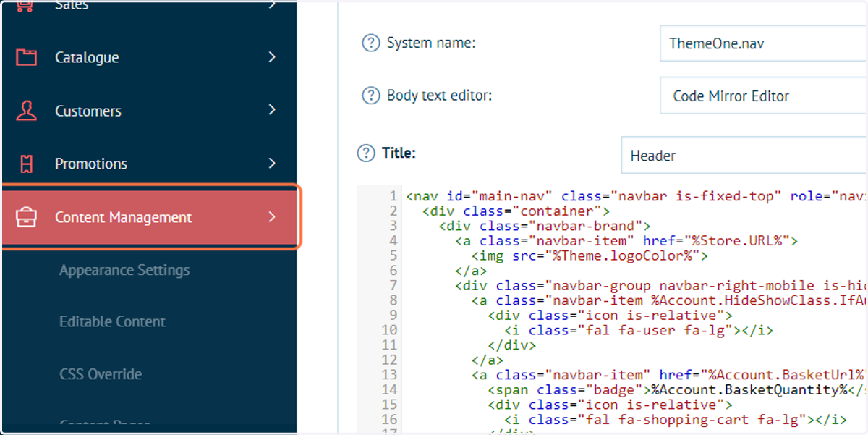Click code line 7 navbar-group div
The width and height of the screenshot is (868, 435).
pyautogui.click(x=660, y=286)
